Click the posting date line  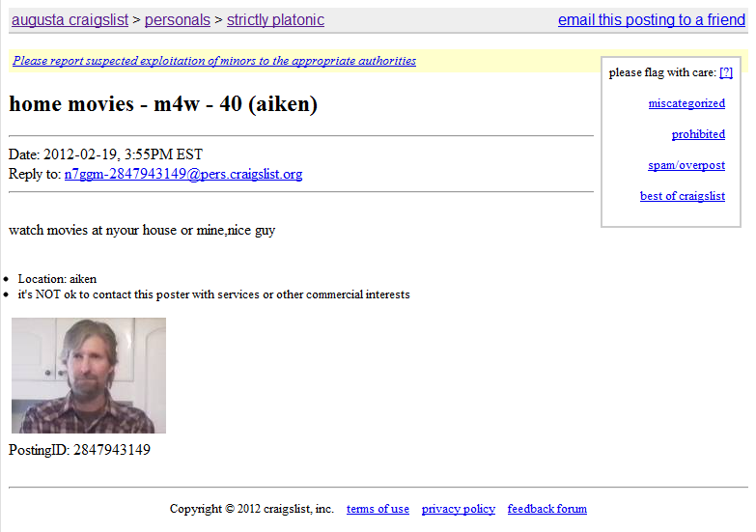105,154
